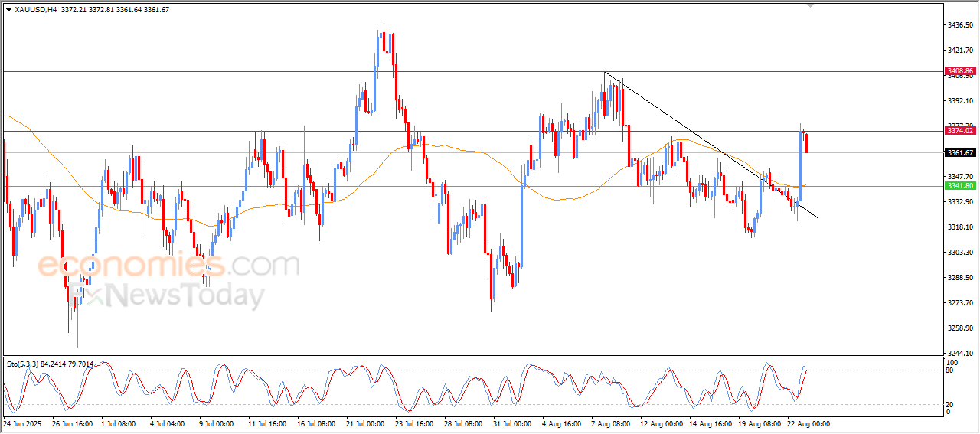Screen dimensions: 980x434
Task: Click the 3303.30 price axis value
Action: pos(960,253)
